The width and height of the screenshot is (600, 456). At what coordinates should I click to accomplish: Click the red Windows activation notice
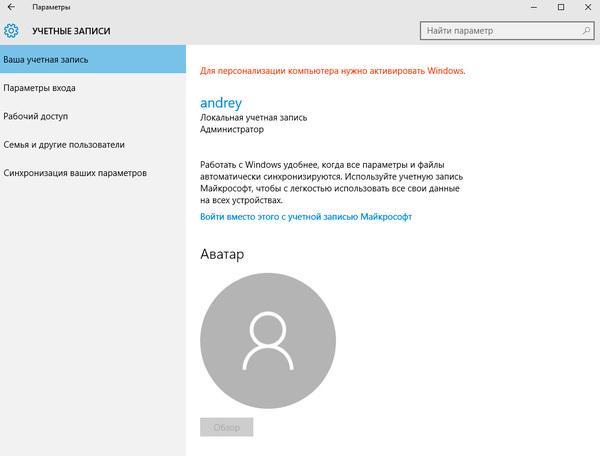click(x=333, y=71)
